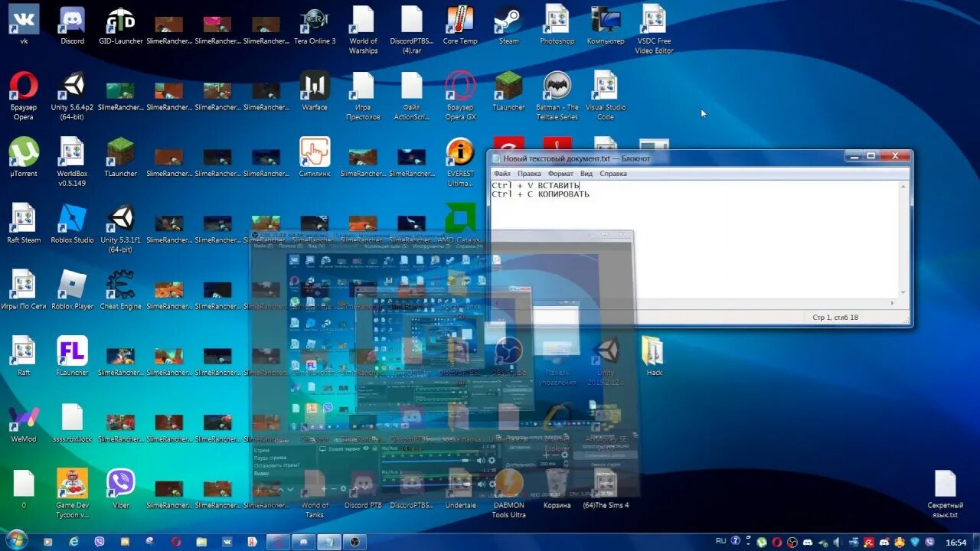Open the Windows Start menu
The image size is (980, 551).
pos(15,540)
